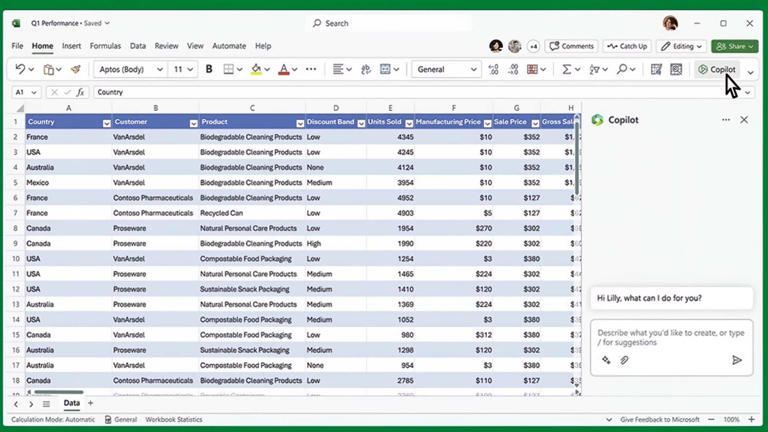Image resolution: width=768 pixels, height=432 pixels.
Task: Switch to the Insert ribbon tab
Action: (71, 46)
